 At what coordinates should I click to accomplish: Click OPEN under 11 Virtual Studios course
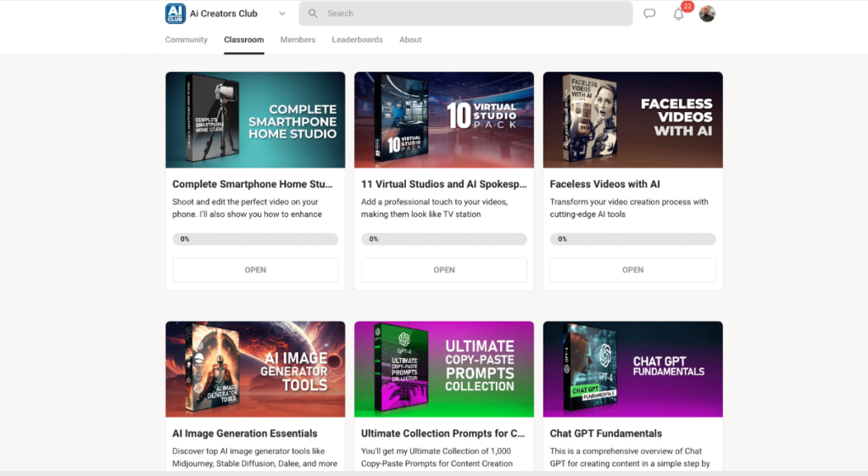pyautogui.click(x=444, y=270)
